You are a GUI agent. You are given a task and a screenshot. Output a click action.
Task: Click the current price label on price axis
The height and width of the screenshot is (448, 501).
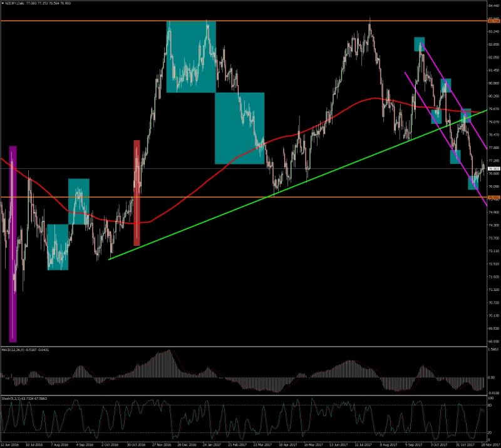click(493, 169)
